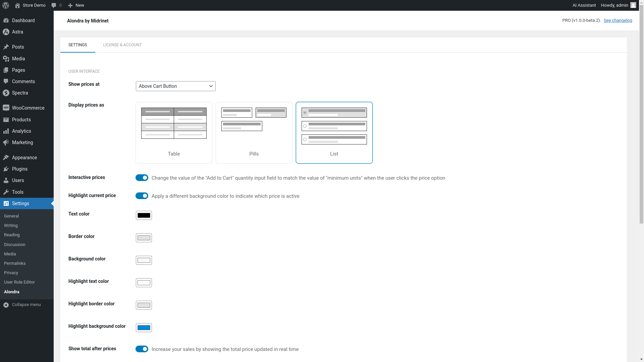644x362 pixels.
Task: Select the Table price display option
Action: click(x=174, y=133)
